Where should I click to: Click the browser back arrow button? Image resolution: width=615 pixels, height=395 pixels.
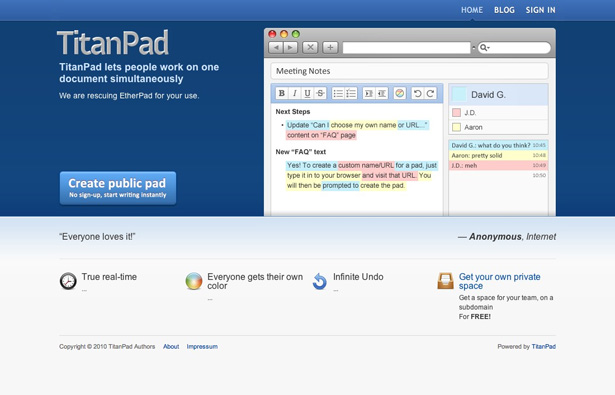point(276,47)
